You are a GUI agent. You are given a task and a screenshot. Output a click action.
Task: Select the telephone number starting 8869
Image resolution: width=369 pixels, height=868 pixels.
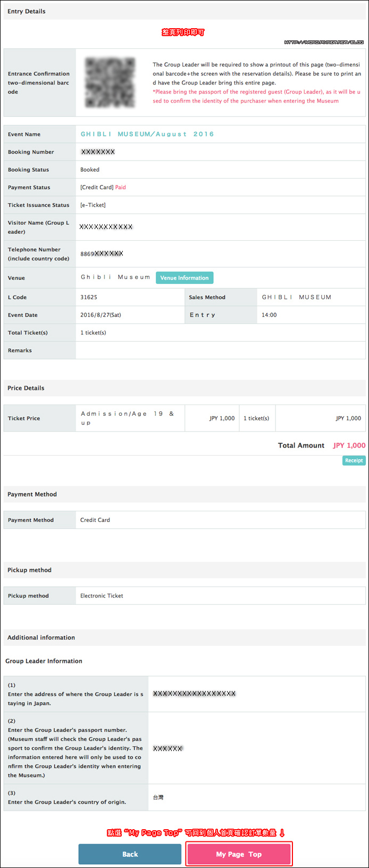click(x=102, y=254)
